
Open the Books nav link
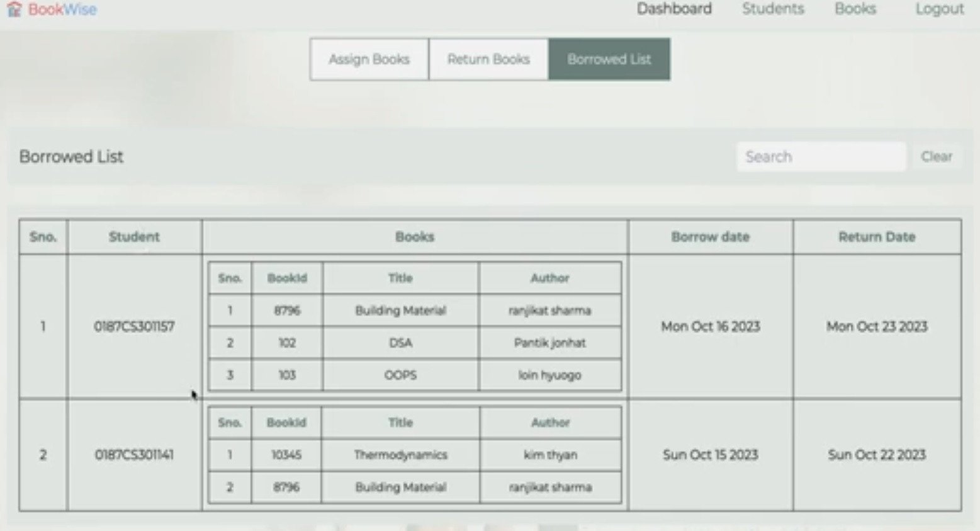tap(855, 9)
